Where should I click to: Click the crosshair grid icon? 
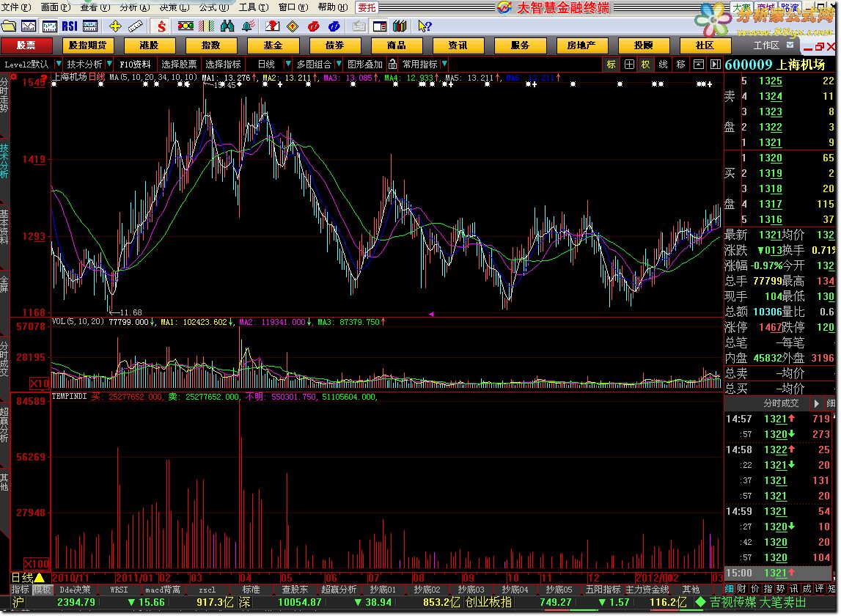(x=629, y=65)
